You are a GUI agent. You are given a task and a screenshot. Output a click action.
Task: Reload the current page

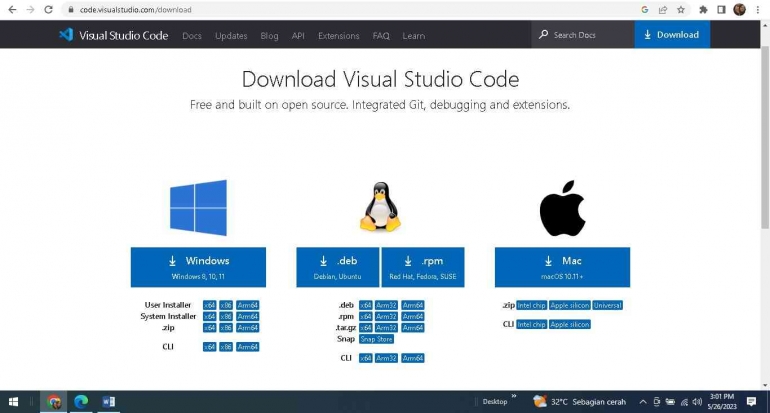(48, 10)
